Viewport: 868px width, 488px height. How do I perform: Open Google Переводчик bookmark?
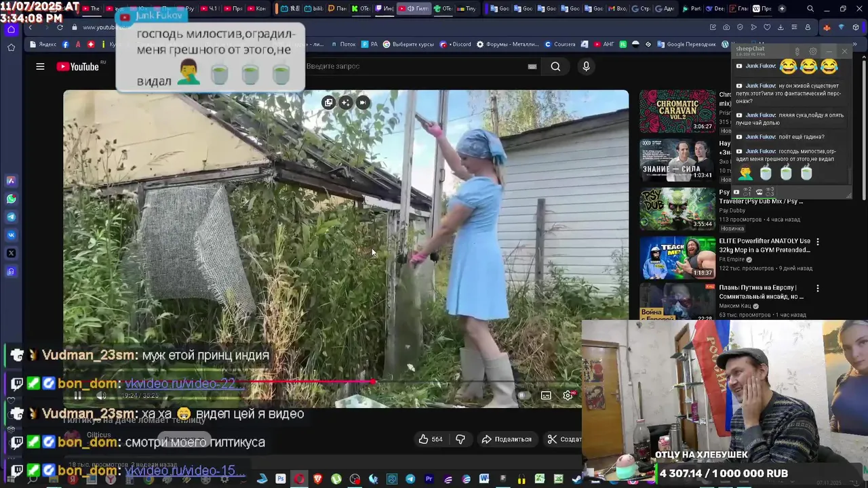pyautogui.click(x=686, y=44)
